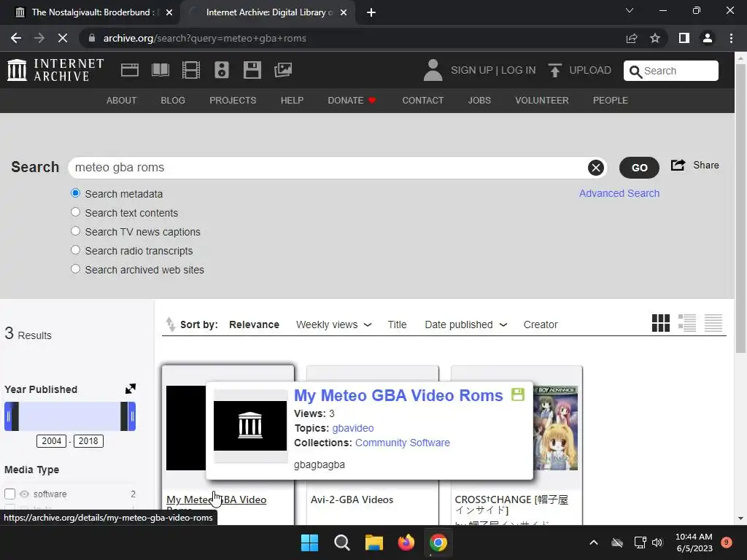The image size is (747, 560).
Task: Stop page loading in browser toolbar
Action: [63, 38]
